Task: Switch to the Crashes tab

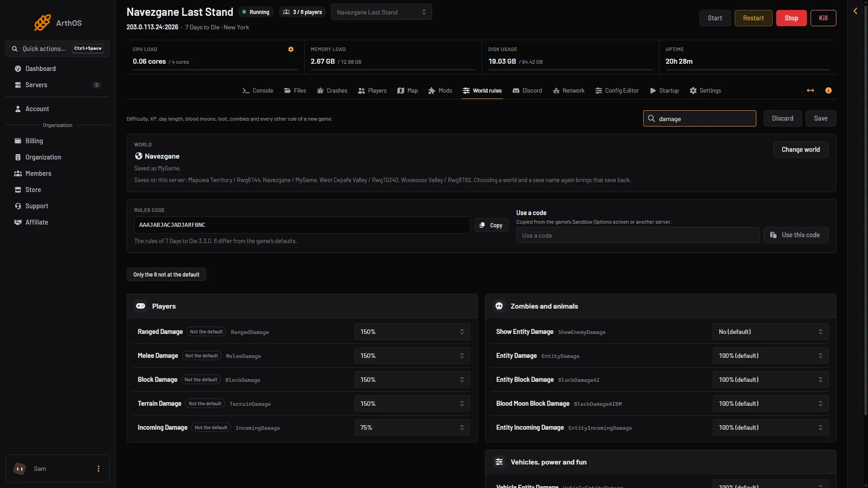Action: (x=332, y=90)
